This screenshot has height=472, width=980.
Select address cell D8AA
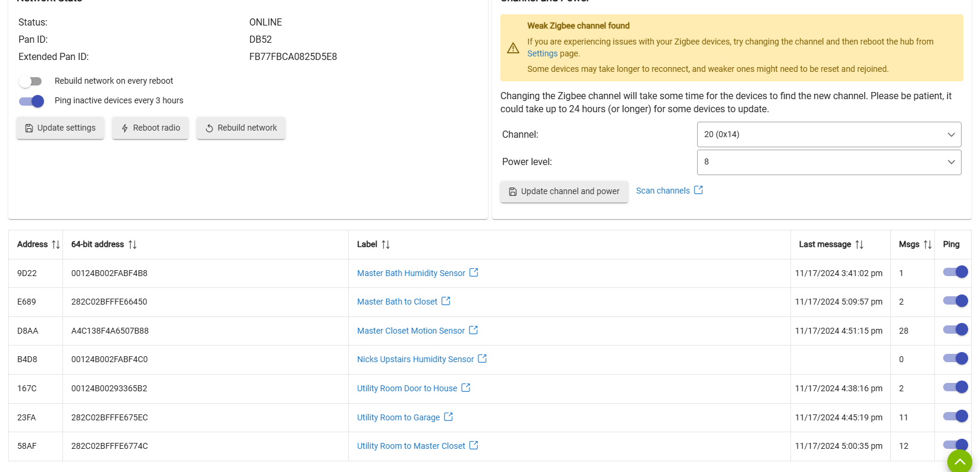coord(28,331)
